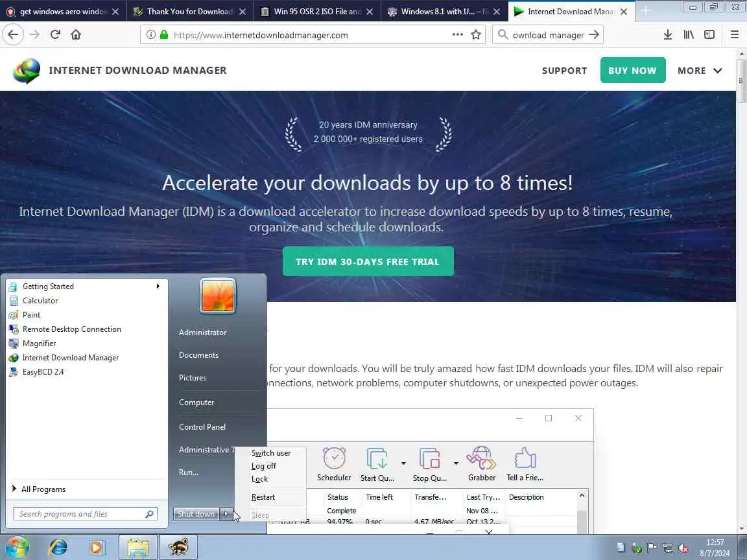Click the raccoon app icon on the taskbar
Viewport: 747px width, 560px height.
tap(178, 547)
